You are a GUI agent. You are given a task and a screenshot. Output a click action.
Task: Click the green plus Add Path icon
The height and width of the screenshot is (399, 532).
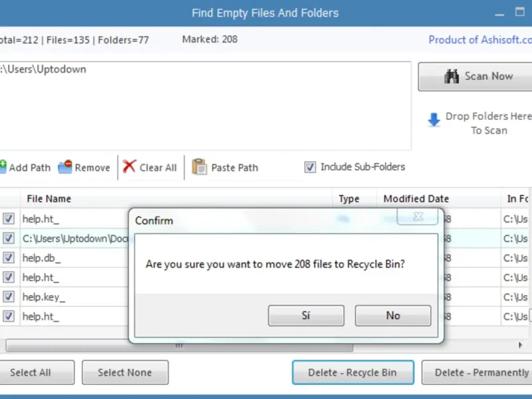click(x=2, y=166)
